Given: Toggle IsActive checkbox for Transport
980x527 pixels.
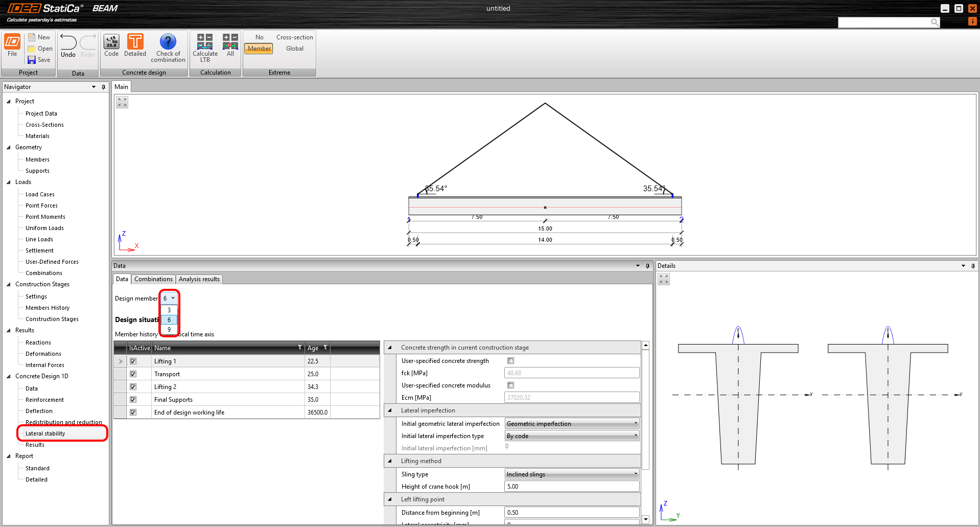Looking at the screenshot, I should pyautogui.click(x=133, y=374).
